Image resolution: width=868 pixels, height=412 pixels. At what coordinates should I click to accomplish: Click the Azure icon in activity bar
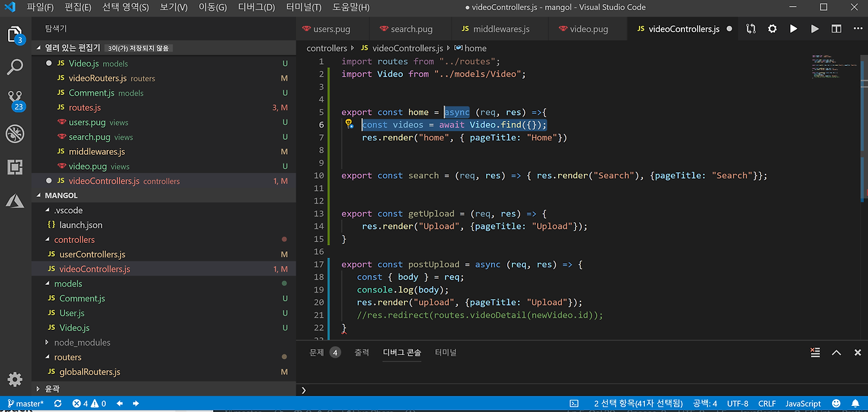(15, 201)
